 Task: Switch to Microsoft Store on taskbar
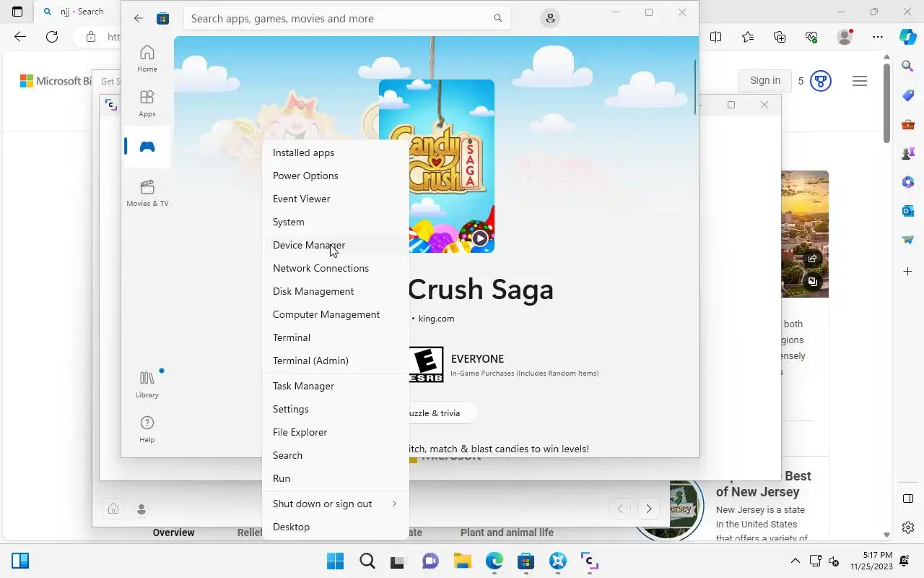(x=526, y=561)
